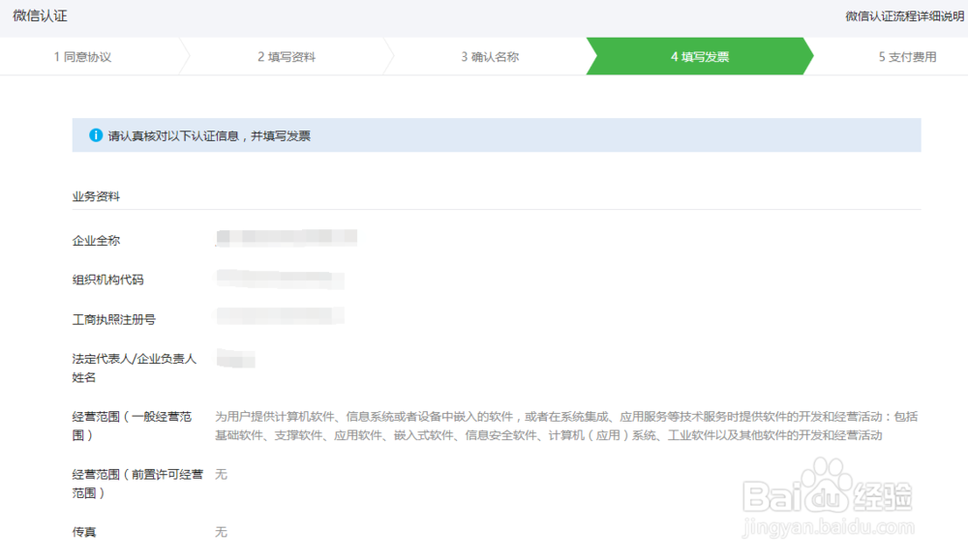
Task: Click the 业务资料 section heading
Action: click(x=96, y=196)
